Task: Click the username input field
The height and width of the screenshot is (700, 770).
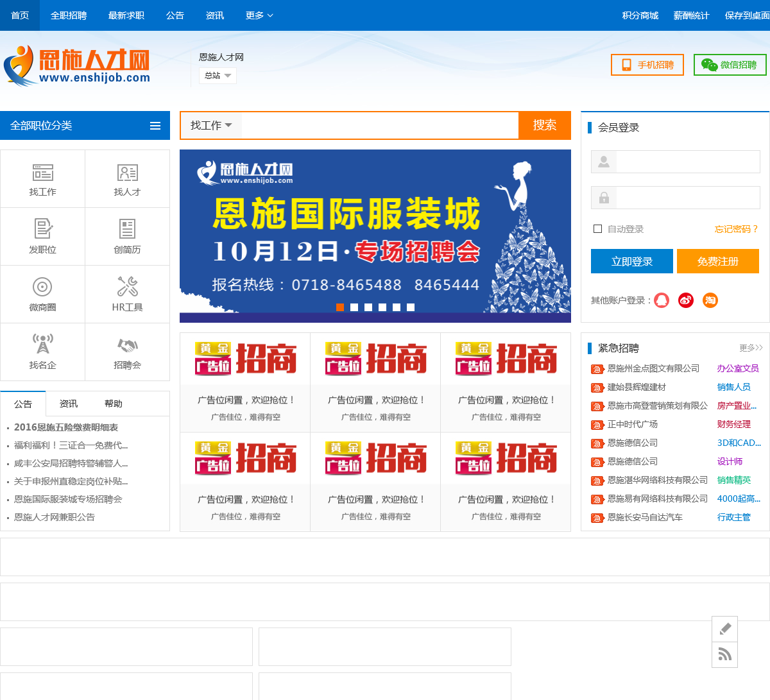Action: point(688,162)
